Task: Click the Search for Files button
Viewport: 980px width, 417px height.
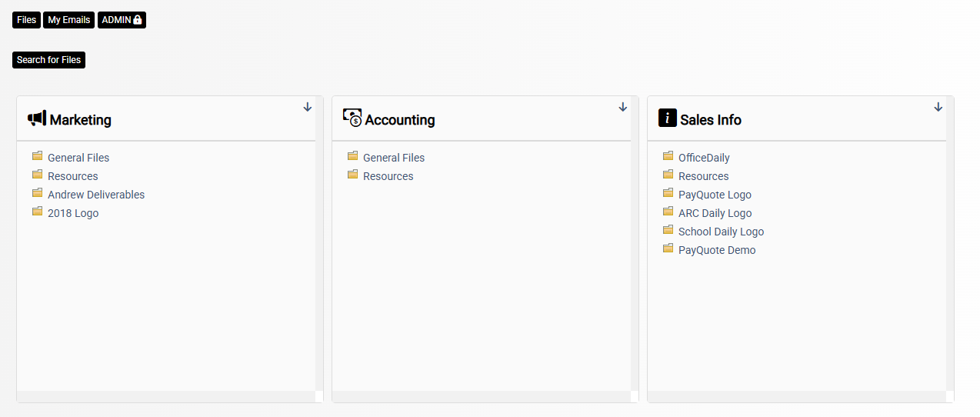Action: pos(48,60)
